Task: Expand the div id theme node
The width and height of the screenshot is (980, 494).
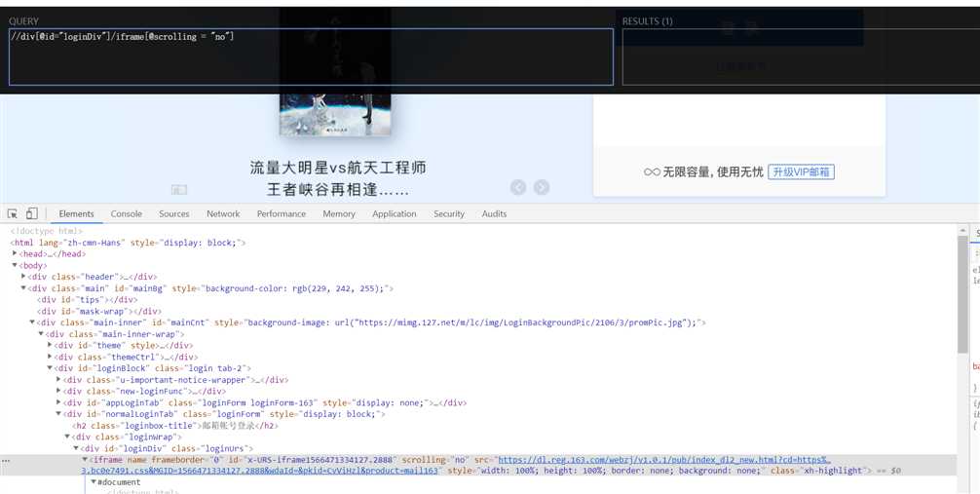Action: (50, 345)
